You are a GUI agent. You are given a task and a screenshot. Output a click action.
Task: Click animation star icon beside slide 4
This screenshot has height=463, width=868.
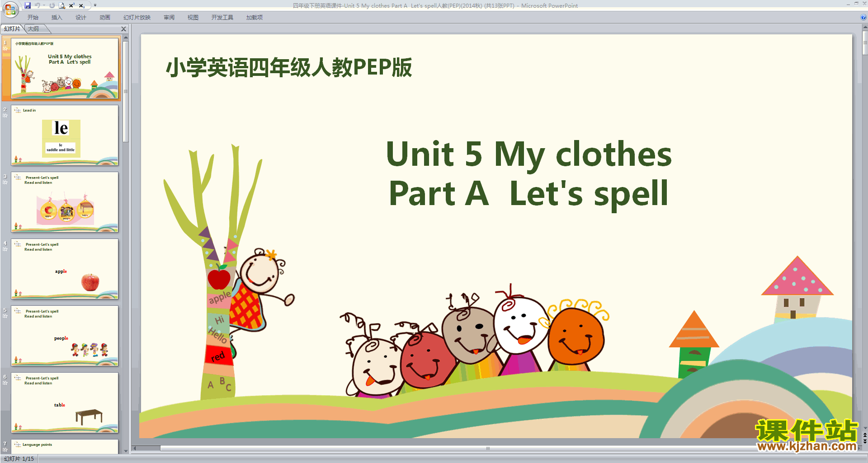click(x=5, y=249)
